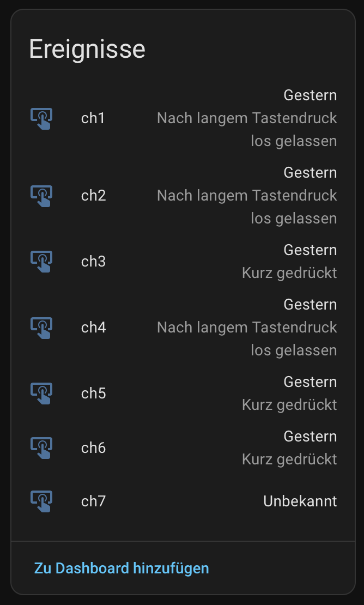Click the ch2 event gesture icon
364x605 pixels.
point(41,196)
